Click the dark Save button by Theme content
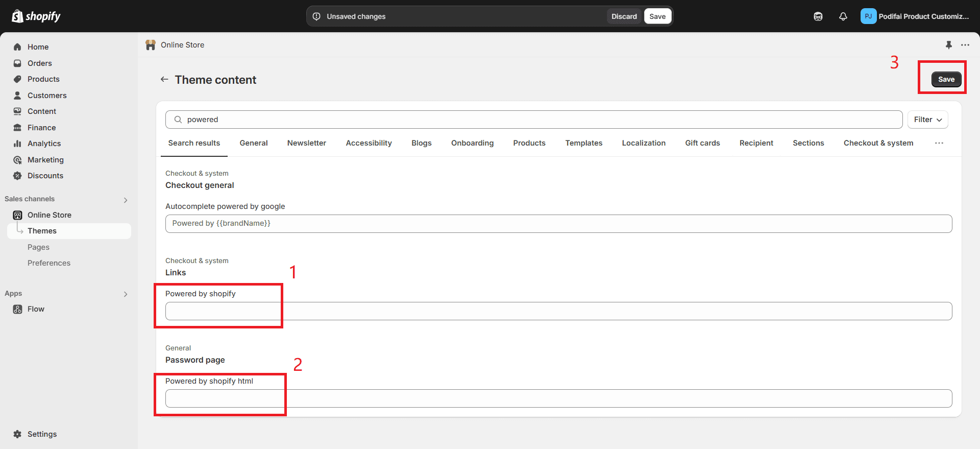 pyautogui.click(x=946, y=79)
